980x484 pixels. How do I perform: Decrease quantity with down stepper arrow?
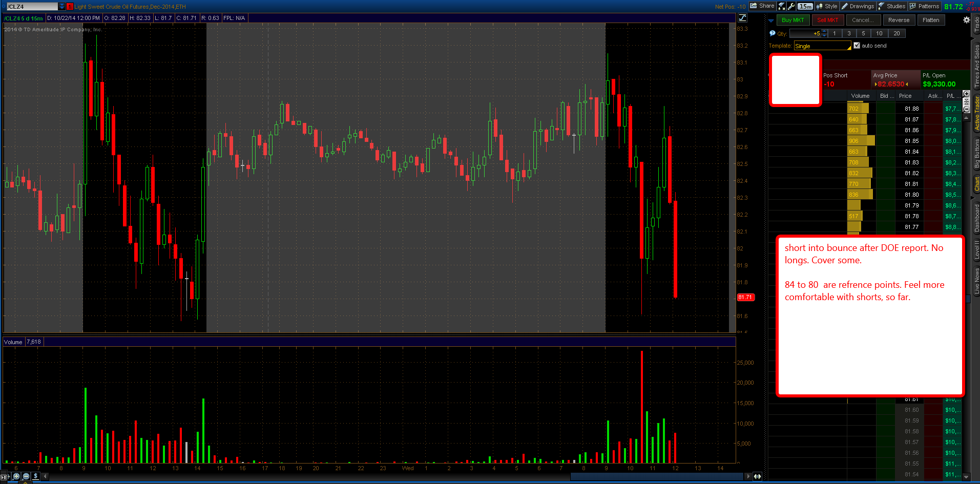[824, 35]
